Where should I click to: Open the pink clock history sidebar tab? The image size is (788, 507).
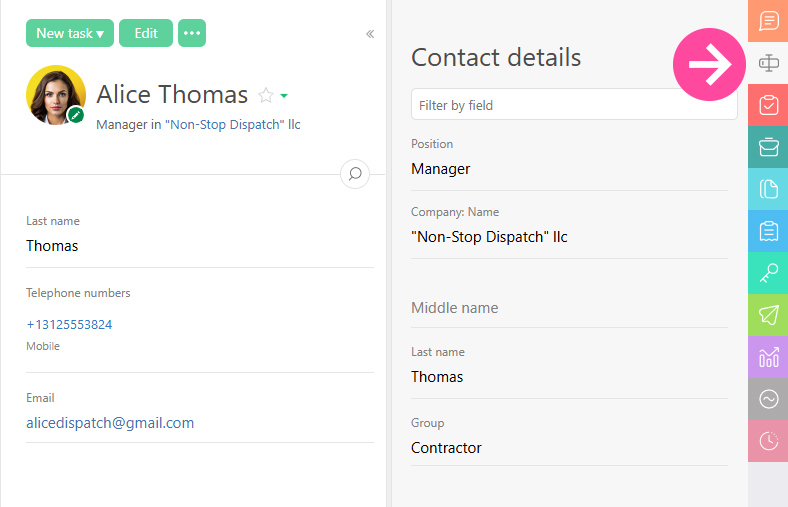768,441
